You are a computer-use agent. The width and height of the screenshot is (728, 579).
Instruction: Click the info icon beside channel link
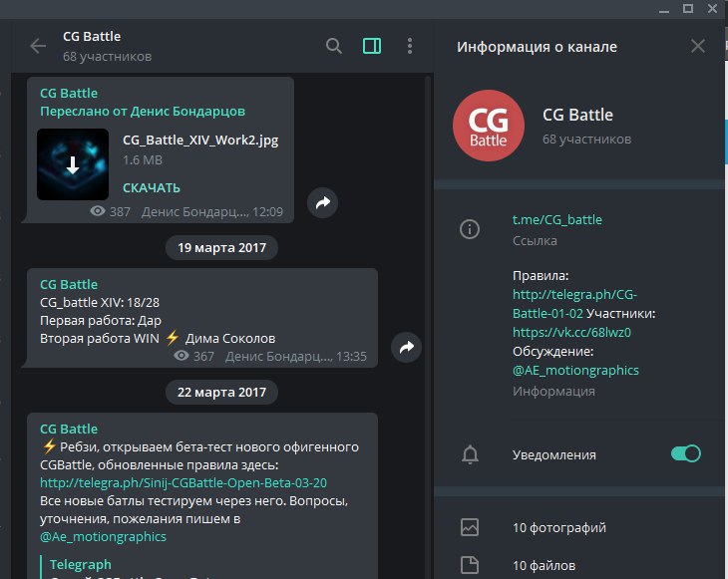point(470,229)
